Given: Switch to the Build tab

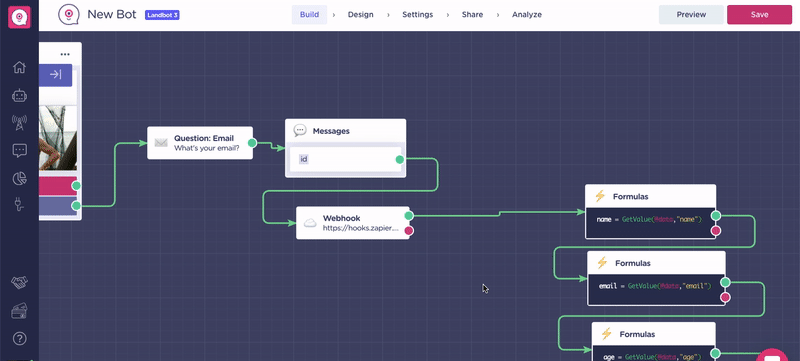Looking at the screenshot, I should click(x=309, y=15).
